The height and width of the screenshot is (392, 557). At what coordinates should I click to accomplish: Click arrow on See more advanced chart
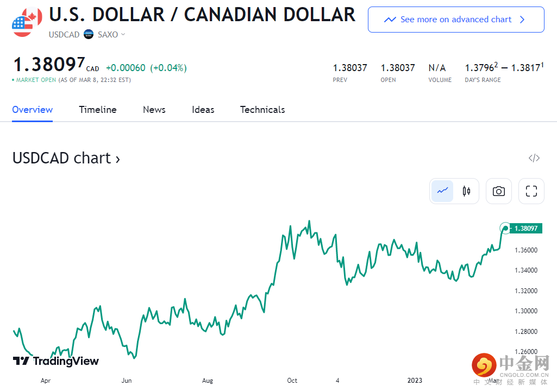coord(522,20)
